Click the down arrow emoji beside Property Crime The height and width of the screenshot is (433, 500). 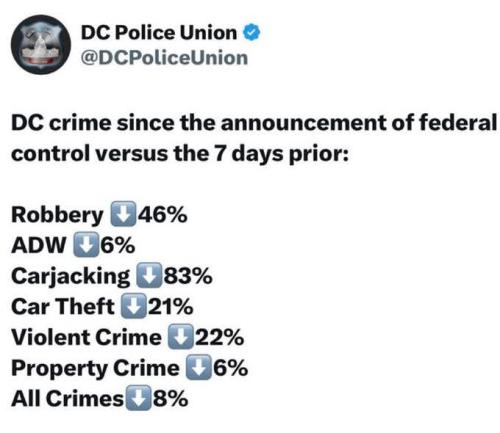point(199,367)
